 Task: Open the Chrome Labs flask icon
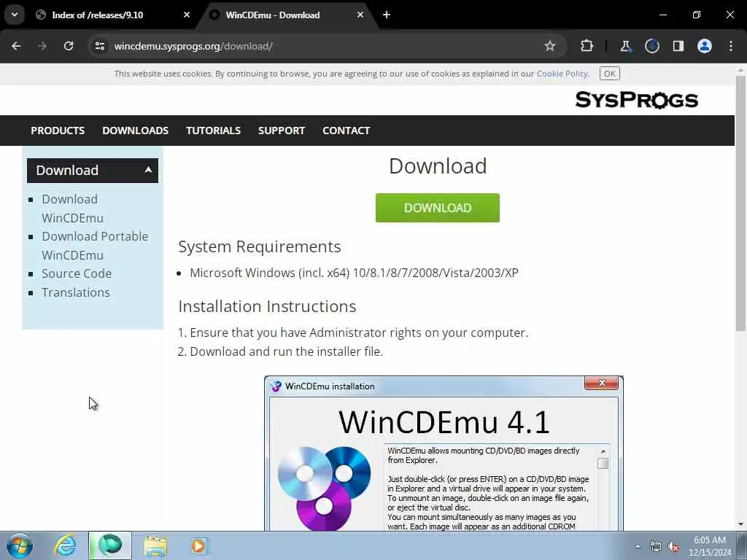click(x=625, y=46)
